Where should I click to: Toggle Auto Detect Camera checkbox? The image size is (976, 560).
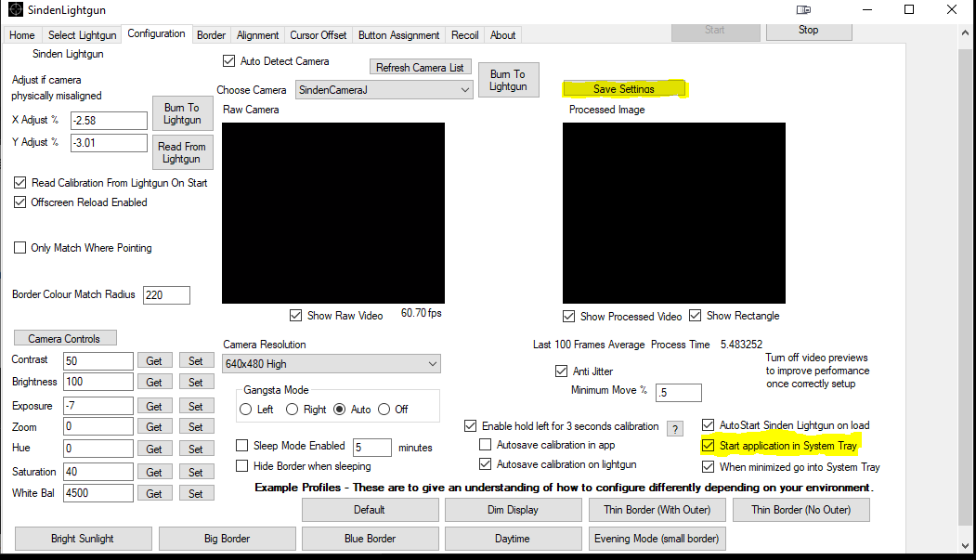tap(229, 61)
